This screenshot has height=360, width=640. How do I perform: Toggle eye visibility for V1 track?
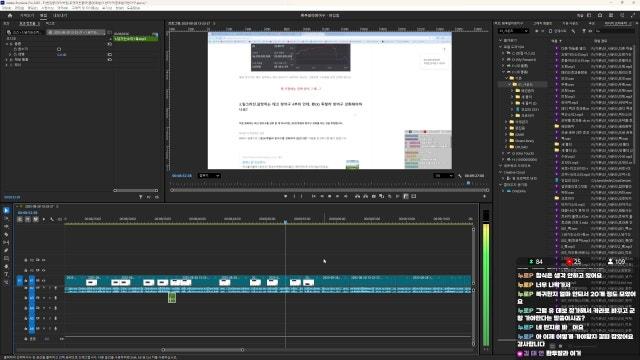click(x=38, y=281)
